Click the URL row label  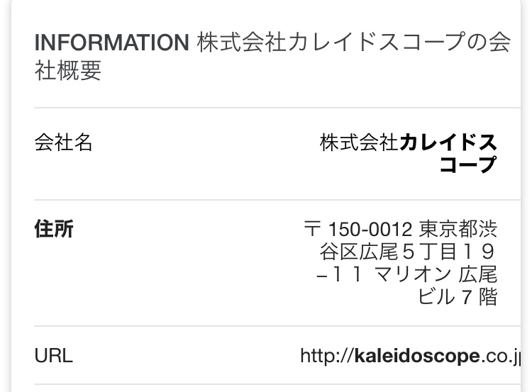coord(53,355)
